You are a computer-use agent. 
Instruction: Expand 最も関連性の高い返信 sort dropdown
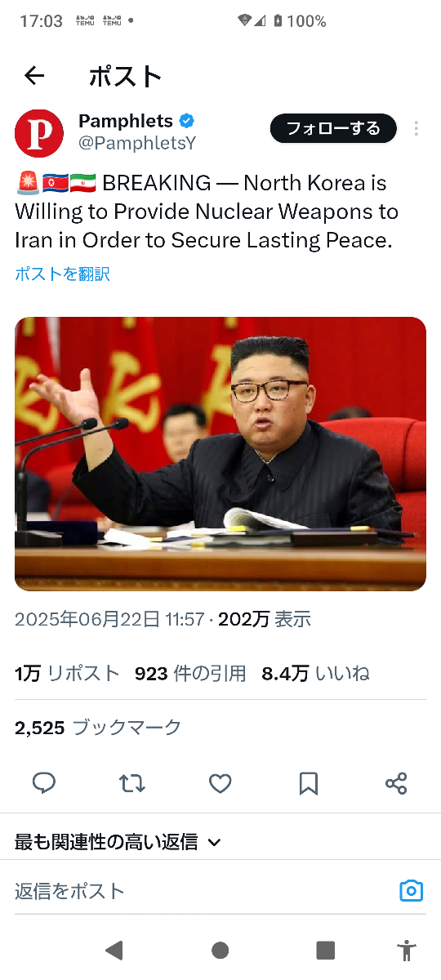click(118, 842)
